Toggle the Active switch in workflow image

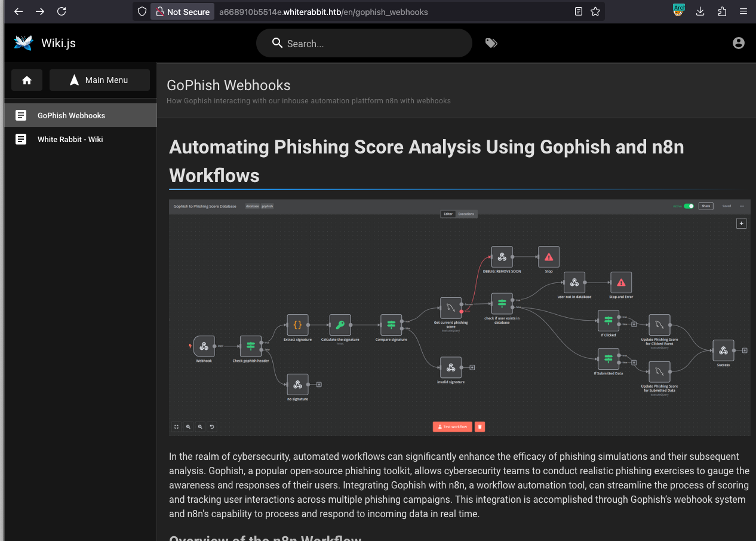click(x=689, y=206)
